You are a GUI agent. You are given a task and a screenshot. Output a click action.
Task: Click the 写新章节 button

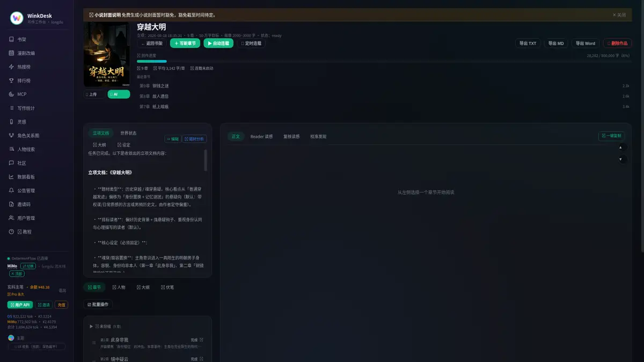click(185, 43)
